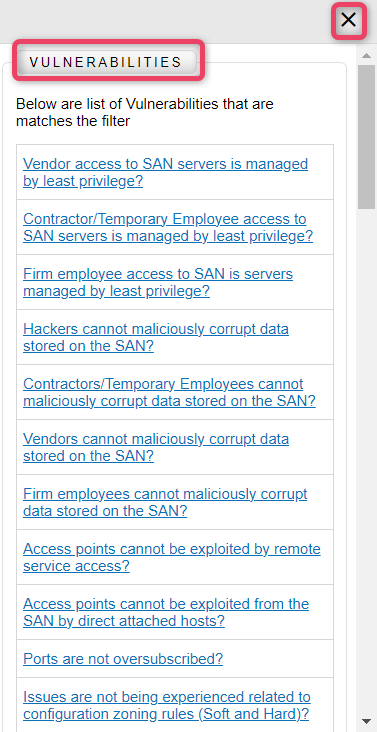Open 'Ports are not oversubscribed?' link
Screen dimensions: 377x732
pyautogui.click(x=123, y=659)
